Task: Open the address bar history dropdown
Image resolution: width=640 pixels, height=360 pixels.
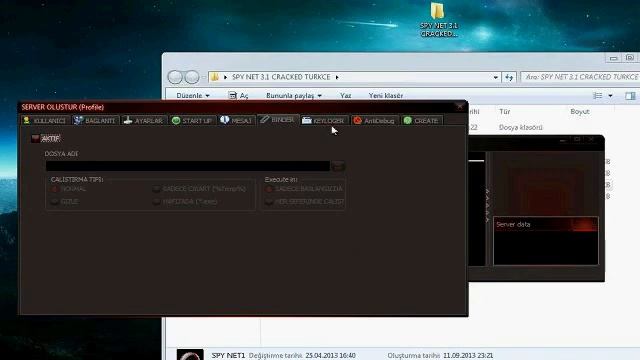Action: click(496, 77)
